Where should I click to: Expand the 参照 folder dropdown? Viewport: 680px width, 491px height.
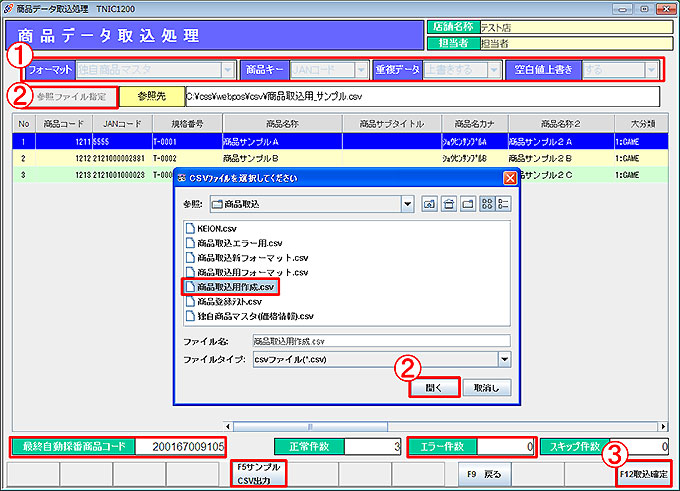click(406, 204)
